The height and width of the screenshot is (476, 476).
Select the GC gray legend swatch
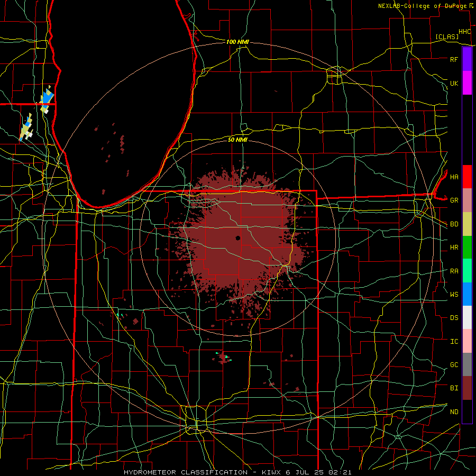pyautogui.click(x=467, y=364)
